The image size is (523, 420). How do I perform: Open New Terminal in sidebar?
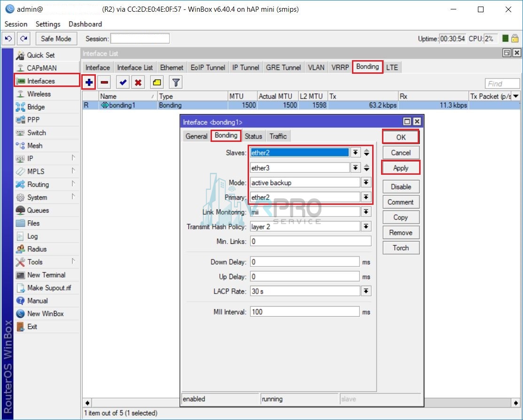(x=47, y=275)
